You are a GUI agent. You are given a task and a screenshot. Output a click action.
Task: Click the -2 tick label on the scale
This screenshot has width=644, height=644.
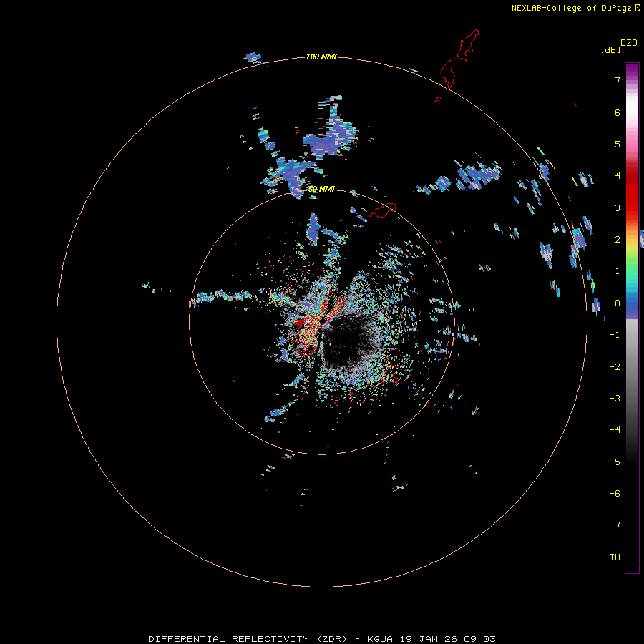615,367
